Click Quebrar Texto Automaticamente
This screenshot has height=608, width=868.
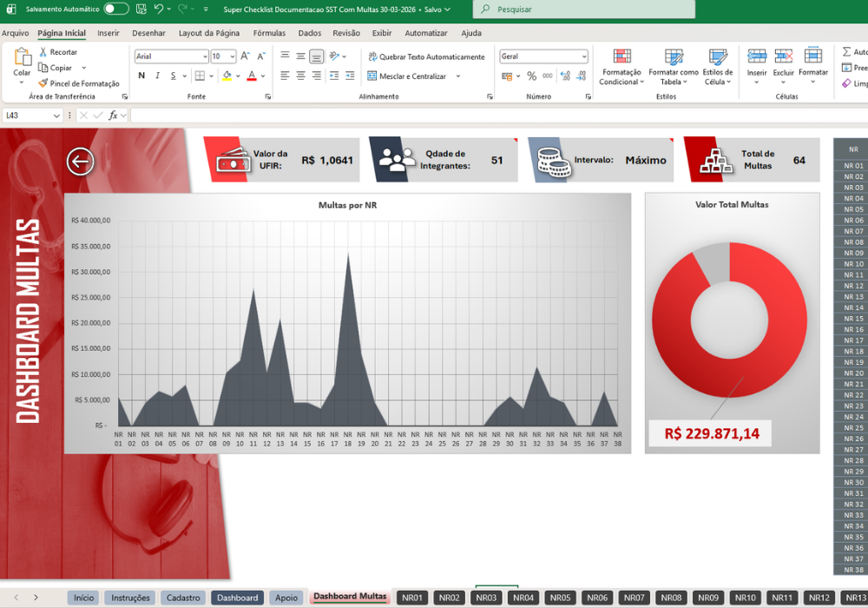point(426,56)
